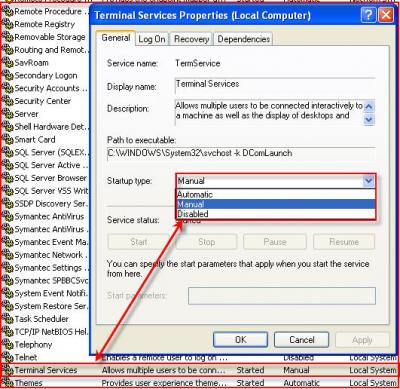Click the Themes description 'Provides user experience theme…'

[x=164, y=383]
